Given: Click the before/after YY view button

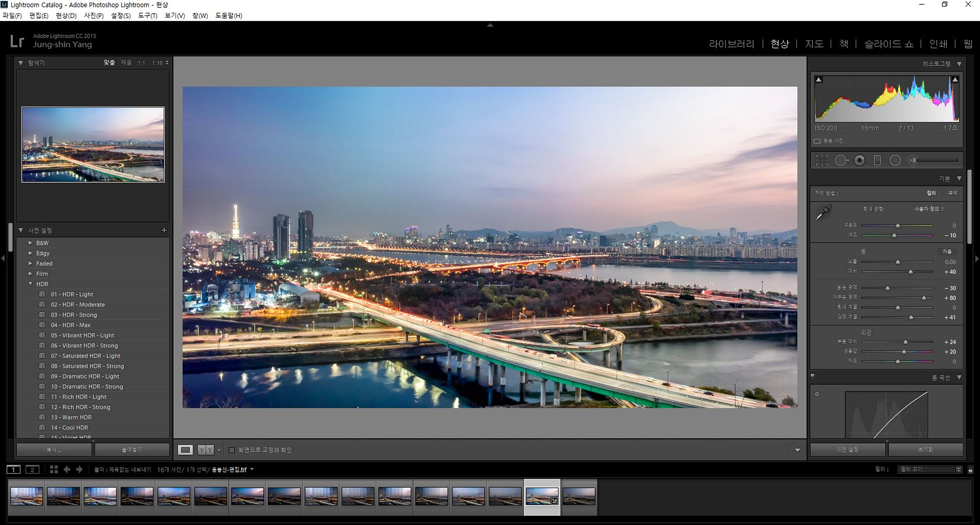Looking at the screenshot, I should (x=205, y=450).
